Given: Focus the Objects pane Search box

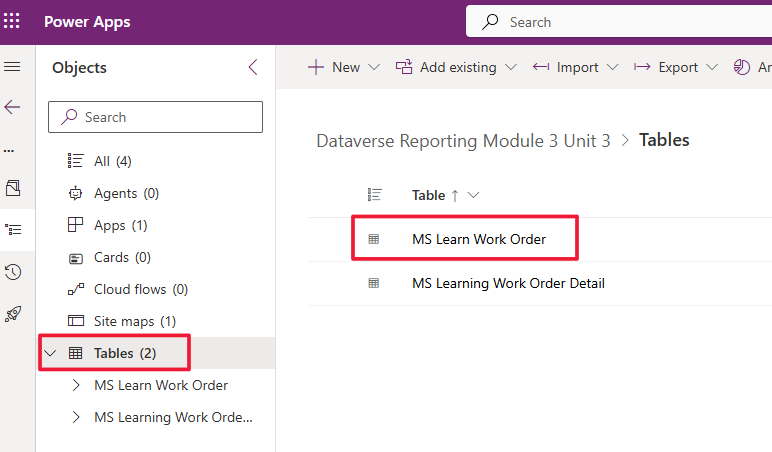Looking at the screenshot, I should [x=155, y=117].
